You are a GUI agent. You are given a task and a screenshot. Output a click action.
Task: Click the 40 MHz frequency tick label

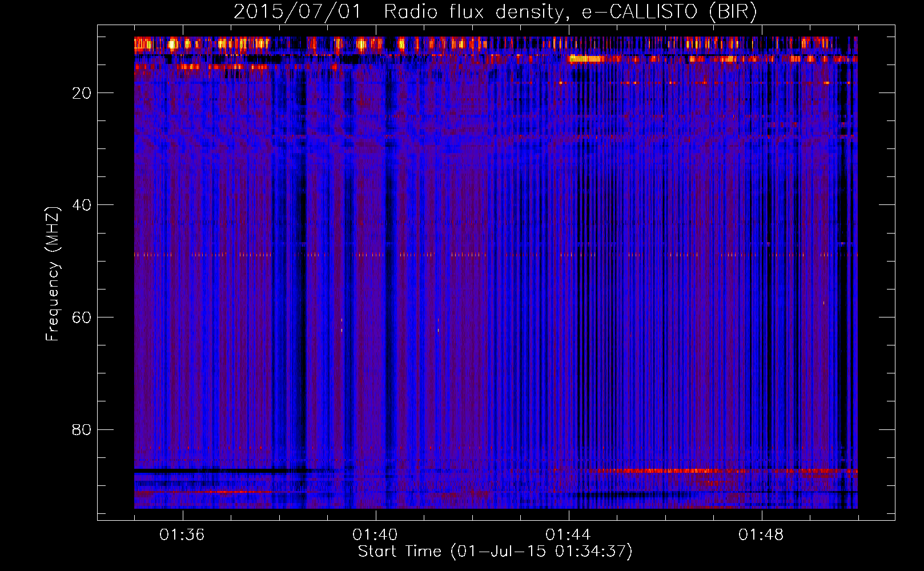point(82,205)
